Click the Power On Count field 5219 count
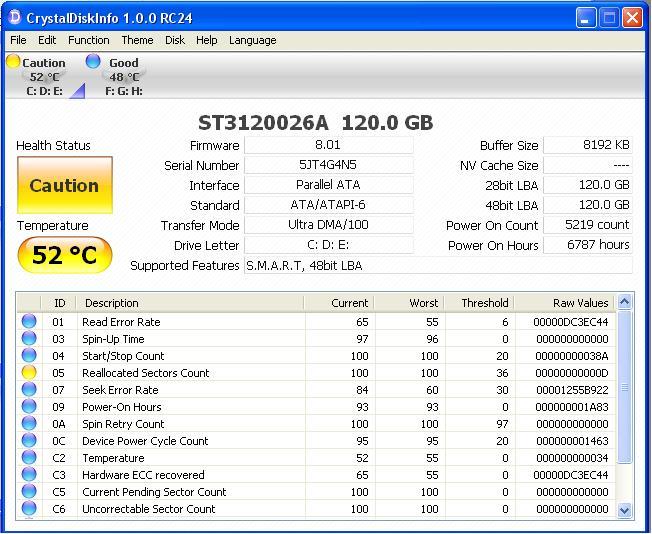The width and height of the screenshot is (652, 534). [588, 225]
